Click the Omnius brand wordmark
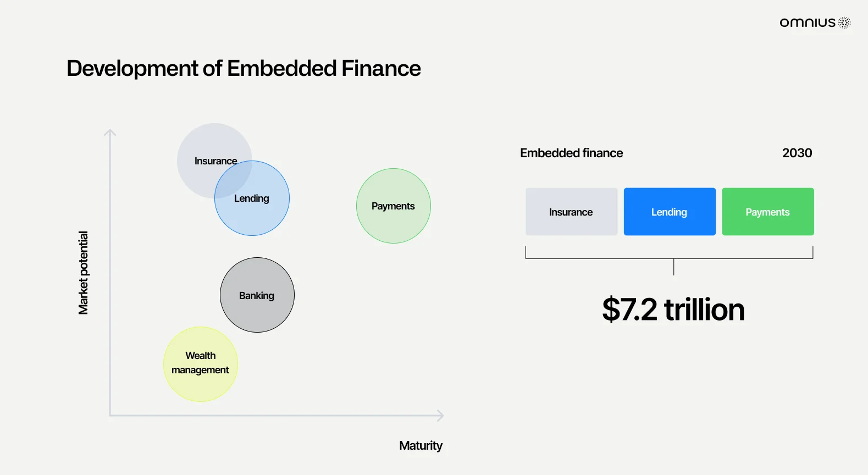The height and width of the screenshot is (475, 868). (808, 23)
